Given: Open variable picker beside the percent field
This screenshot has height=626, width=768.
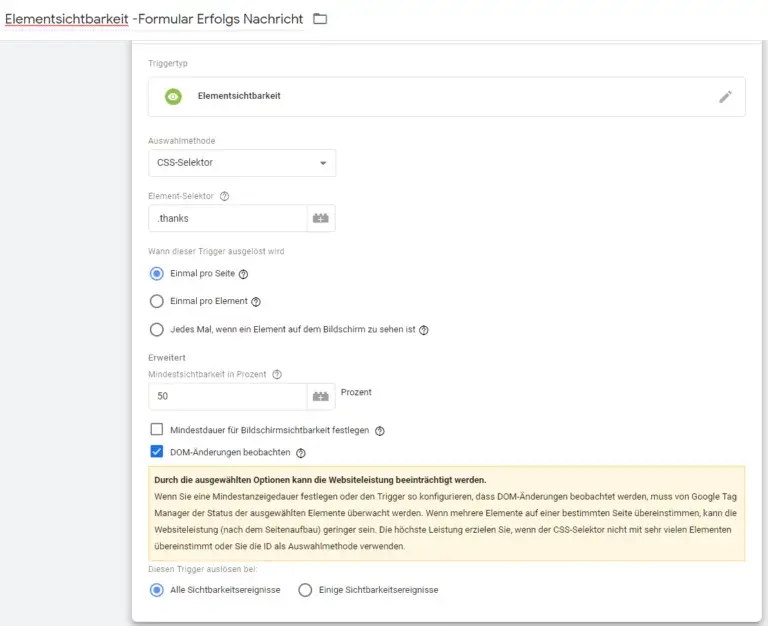Looking at the screenshot, I should click(x=321, y=397).
